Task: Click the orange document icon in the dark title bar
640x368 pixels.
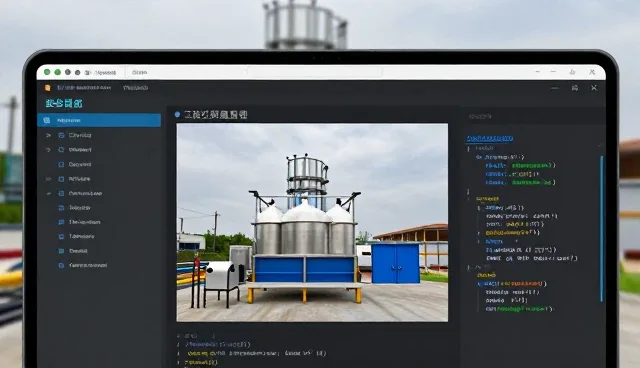Action: [48, 88]
